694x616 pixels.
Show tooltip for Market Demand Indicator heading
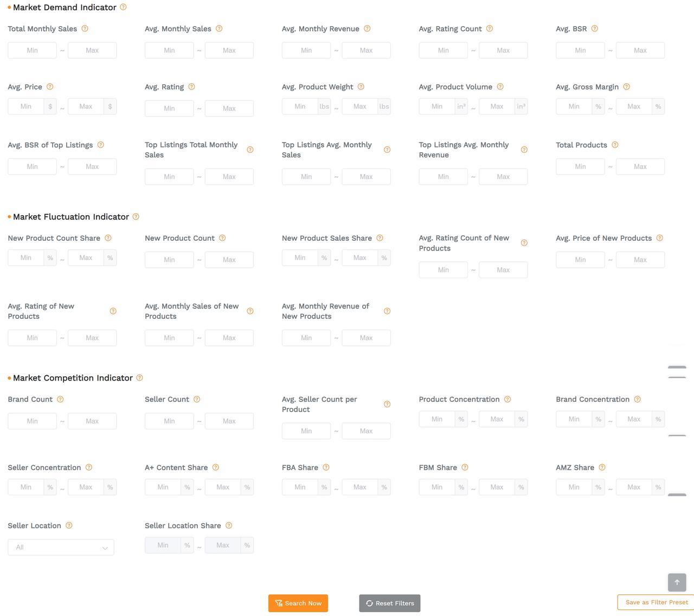(123, 7)
